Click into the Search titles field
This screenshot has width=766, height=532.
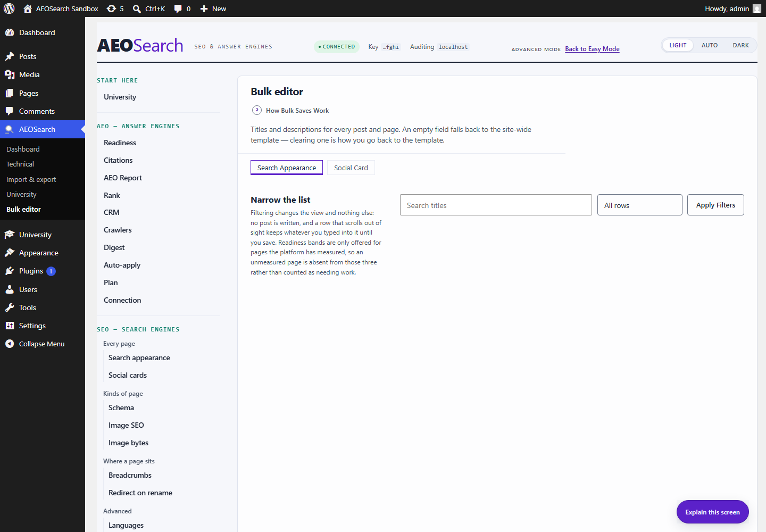pos(496,205)
